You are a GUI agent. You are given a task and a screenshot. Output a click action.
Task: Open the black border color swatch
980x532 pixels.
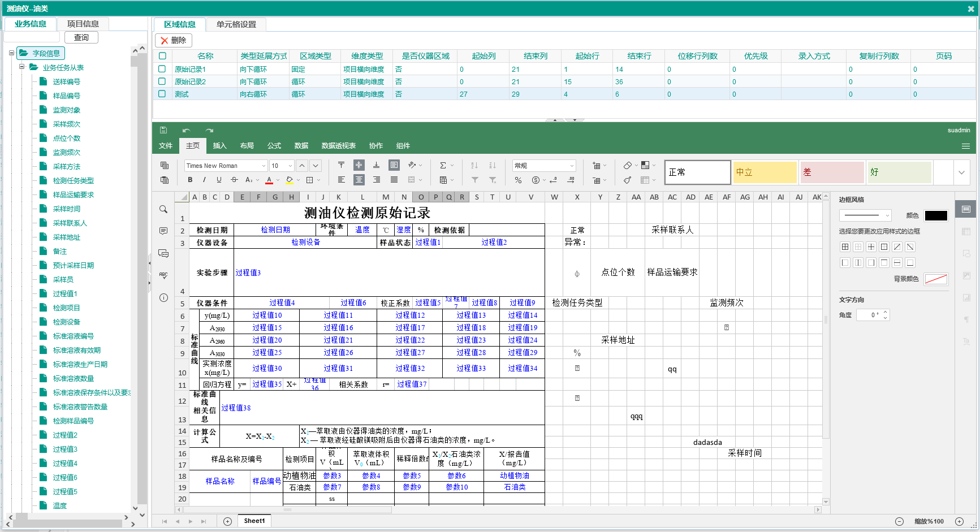point(936,215)
